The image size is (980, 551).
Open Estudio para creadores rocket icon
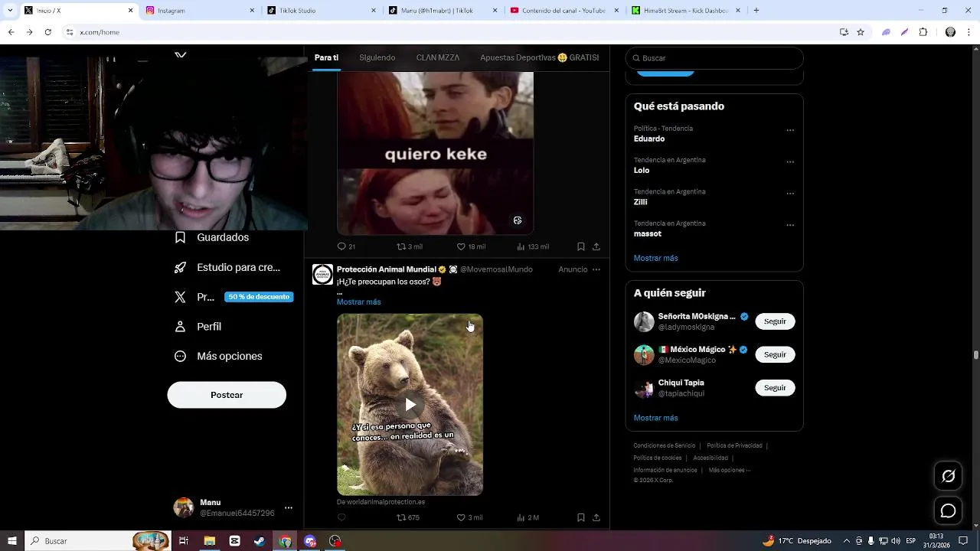[181, 267]
